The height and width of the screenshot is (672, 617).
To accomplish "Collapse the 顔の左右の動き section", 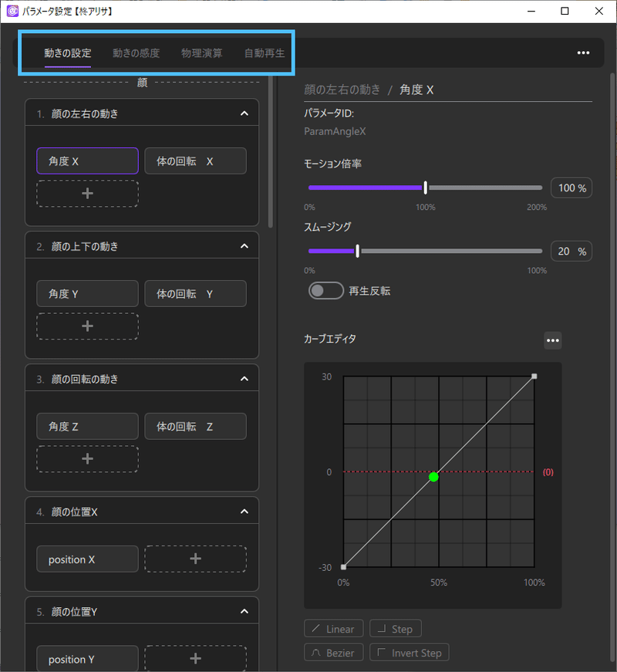I will 244,113.
